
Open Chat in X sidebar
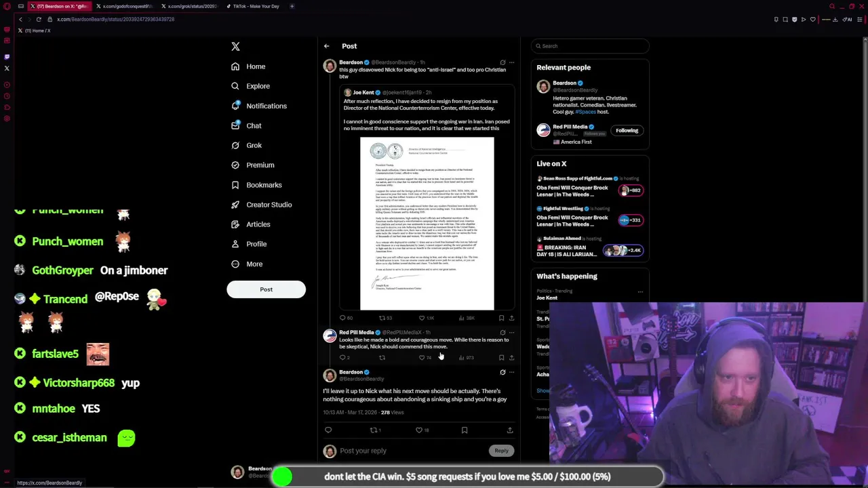246,125
